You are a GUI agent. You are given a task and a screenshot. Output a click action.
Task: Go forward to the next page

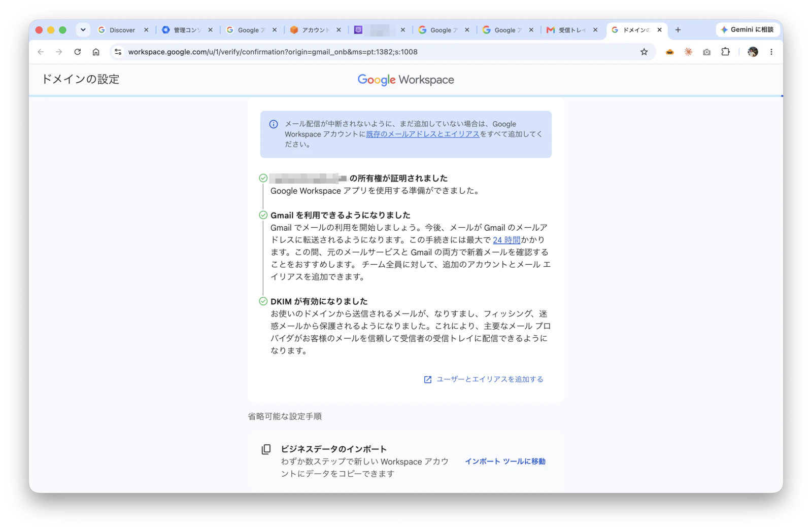pyautogui.click(x=59, y=52)
